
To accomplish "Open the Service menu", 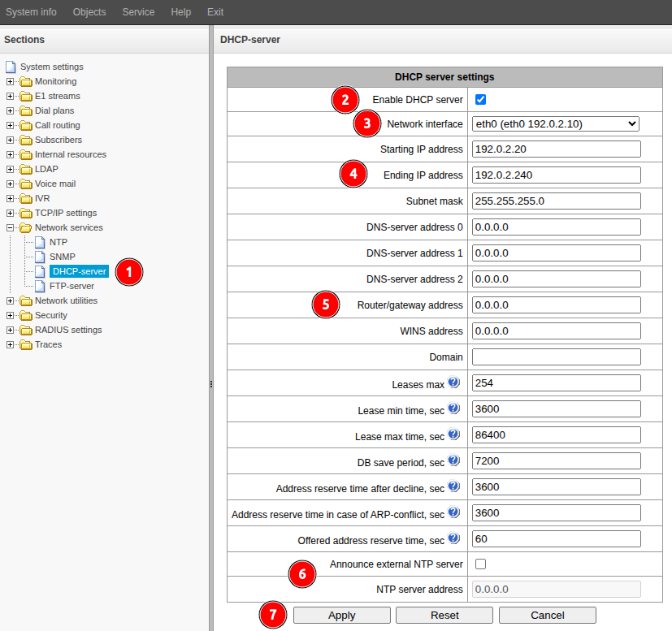I will pos(138,12).
